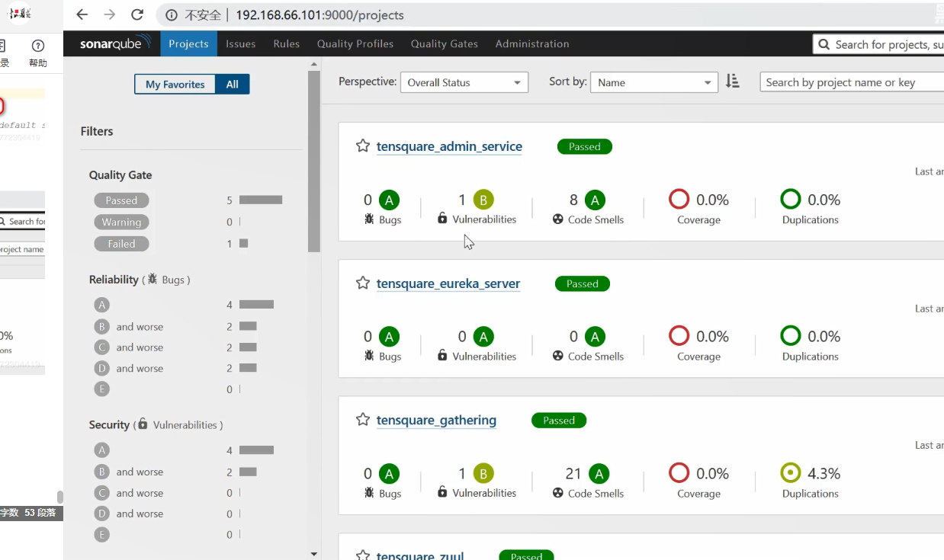The height and width of the screenshot is (560, 944).
Task: Click browser address bar URL
Action: click(x=319, y=15)
